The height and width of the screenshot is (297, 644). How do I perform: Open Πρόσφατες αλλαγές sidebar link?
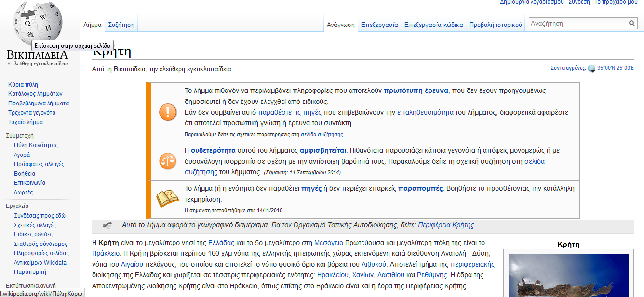click(39, 164)
